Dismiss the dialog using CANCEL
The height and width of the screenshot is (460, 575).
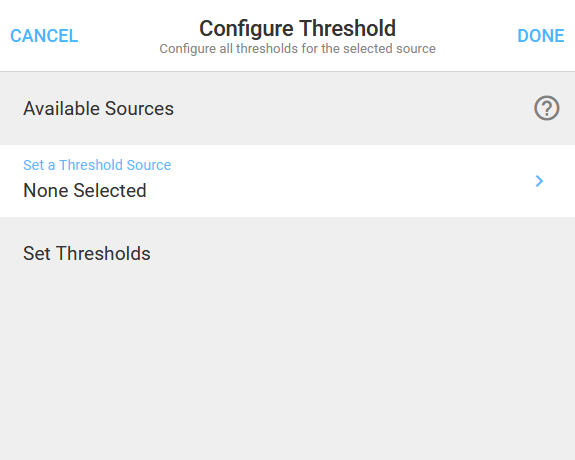pyautogui.click(x=44, y=36)
